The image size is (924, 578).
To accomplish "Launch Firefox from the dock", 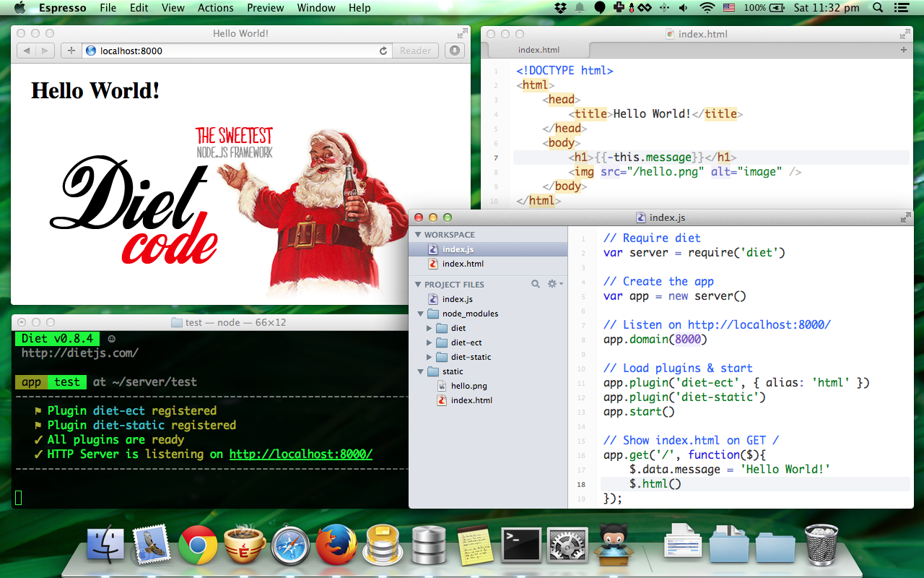I will [x=336, y=545].
